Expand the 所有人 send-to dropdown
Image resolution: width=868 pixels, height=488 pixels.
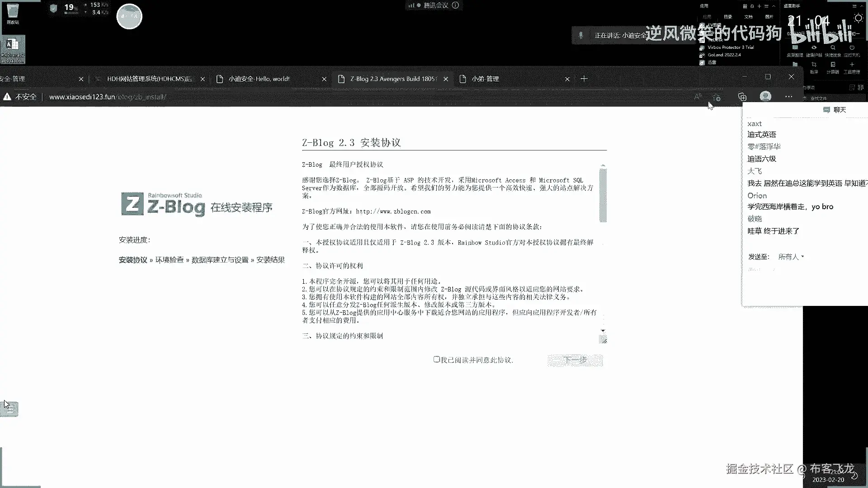point(791,257)
